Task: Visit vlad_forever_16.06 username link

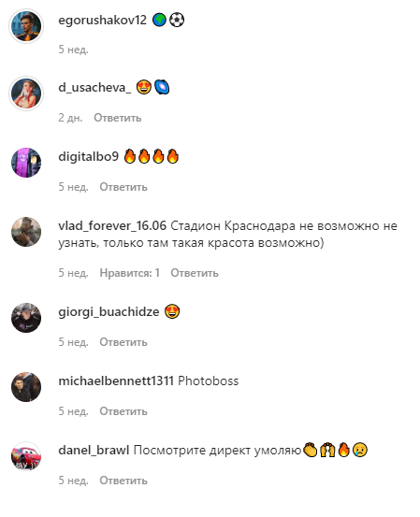Action: 112,226
